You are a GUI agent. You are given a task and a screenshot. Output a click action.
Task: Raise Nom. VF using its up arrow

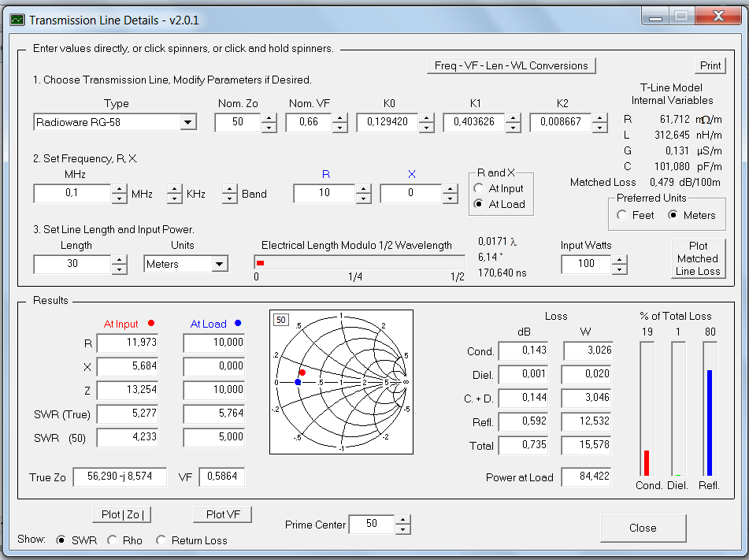[339, 117]
